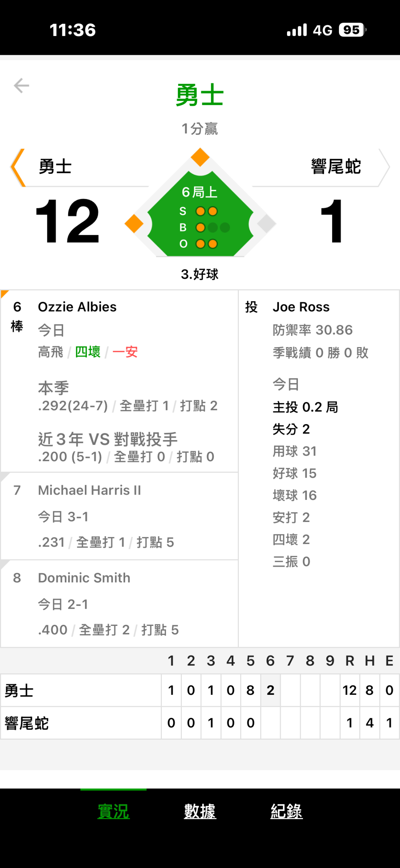This screenshot has width=400, height=868.
Task: Tap the 6th inning score cell for 勇士
Action: point(270,690)
